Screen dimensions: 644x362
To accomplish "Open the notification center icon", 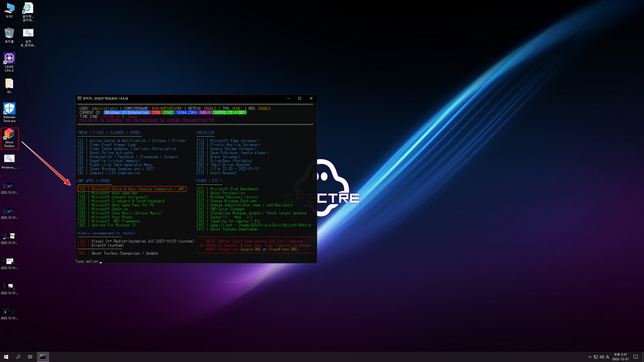I will 635,357.
